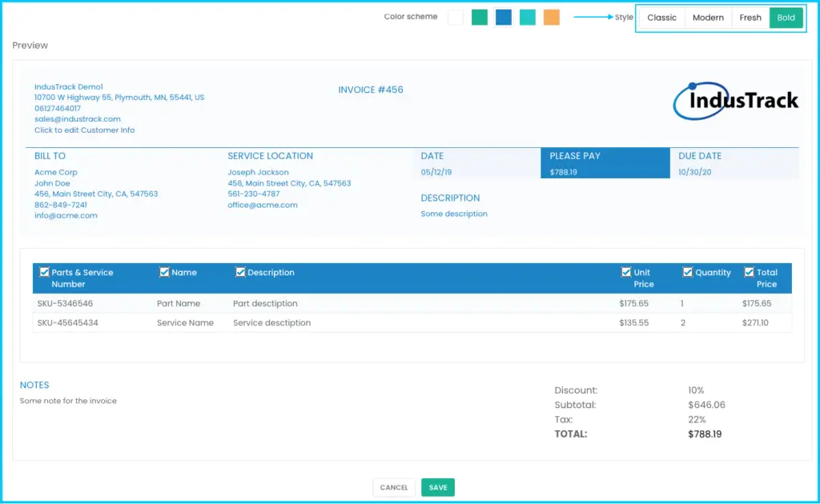Select the Fresh style option
Image resolution: width=820 pixels, height=504 pixels.
[x=750, y=18]
